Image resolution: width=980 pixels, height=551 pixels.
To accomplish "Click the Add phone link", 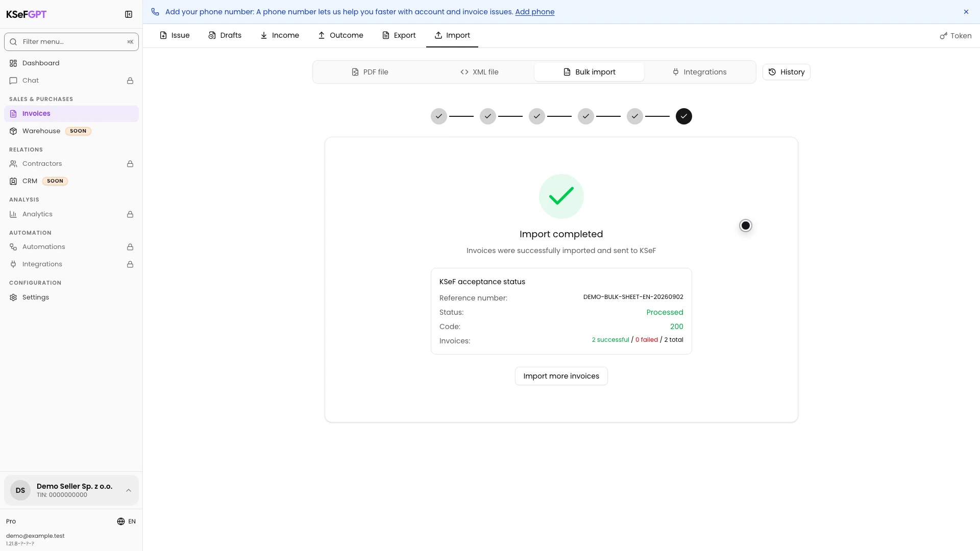I will click(534, 12).
